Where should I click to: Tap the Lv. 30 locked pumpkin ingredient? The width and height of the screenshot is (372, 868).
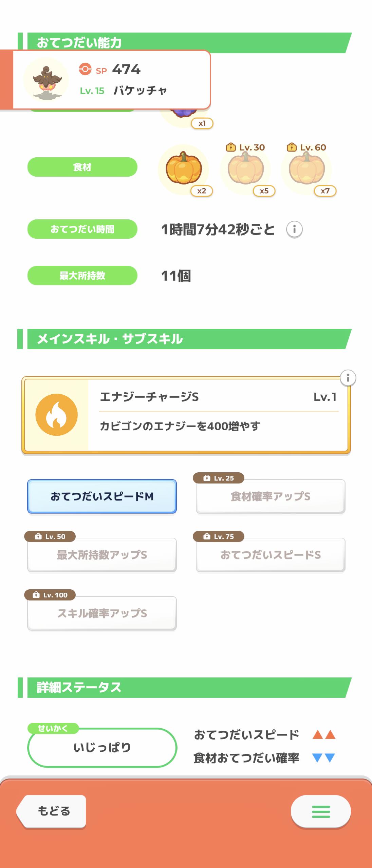click(245, 169)
